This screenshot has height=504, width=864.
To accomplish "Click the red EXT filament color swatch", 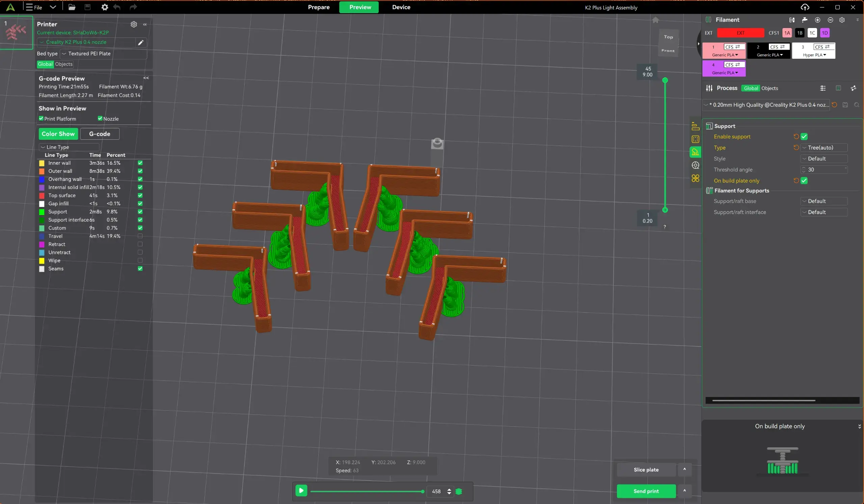I will [x=740, y=33].
